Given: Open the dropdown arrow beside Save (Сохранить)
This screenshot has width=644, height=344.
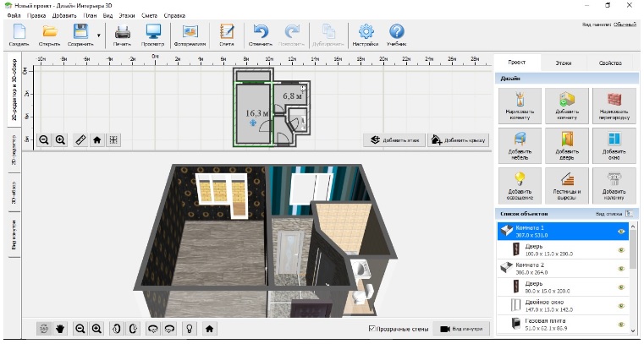Looking at the screenshot, I should point(99,35).
